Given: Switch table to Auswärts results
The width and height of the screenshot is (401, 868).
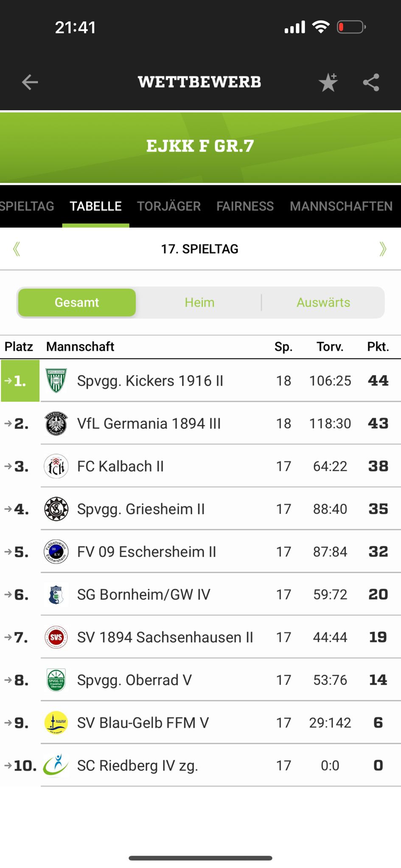Looking at the screenshot, I should tap(323, 303).
